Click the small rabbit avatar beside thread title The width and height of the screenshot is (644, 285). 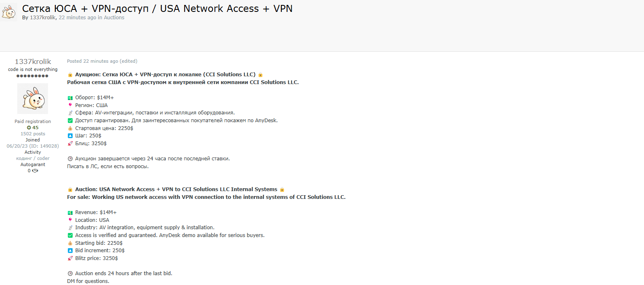pyautogui.click(x=9, y=11)
